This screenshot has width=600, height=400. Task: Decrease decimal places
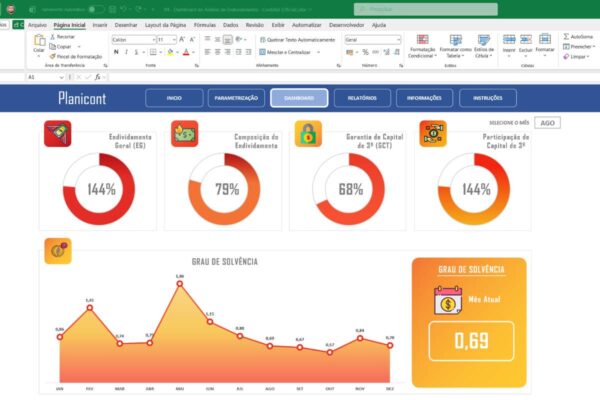[397, 52]
